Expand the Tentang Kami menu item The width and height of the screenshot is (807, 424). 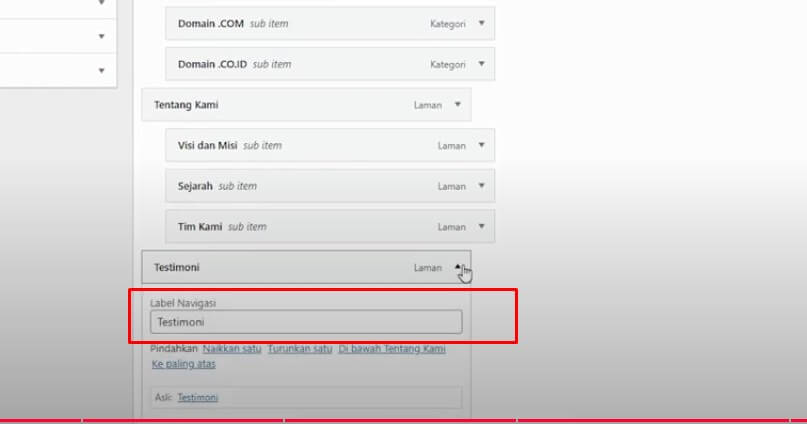point(458,104)
